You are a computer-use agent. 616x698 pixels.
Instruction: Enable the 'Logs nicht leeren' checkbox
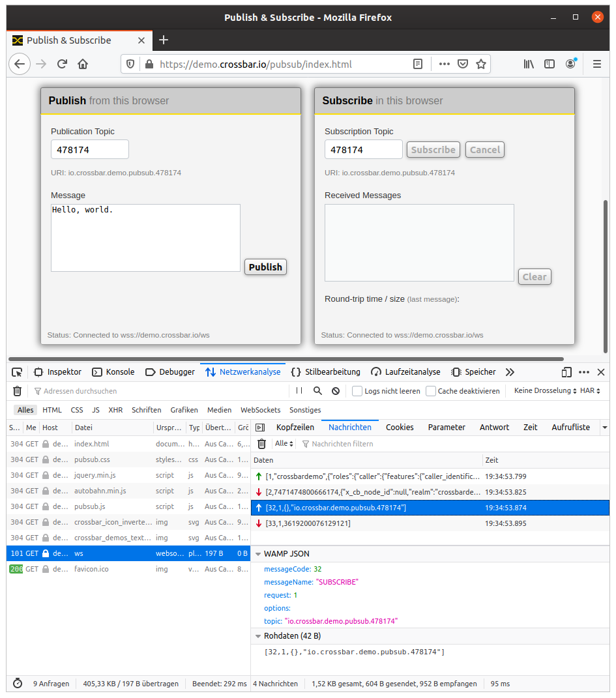tap(357, 391)
